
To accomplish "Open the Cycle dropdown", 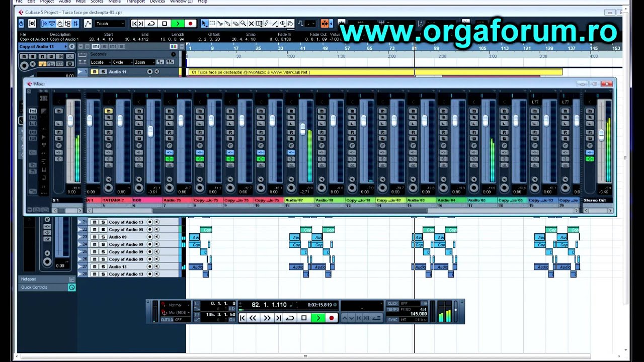I will click(x=122, y=62).
